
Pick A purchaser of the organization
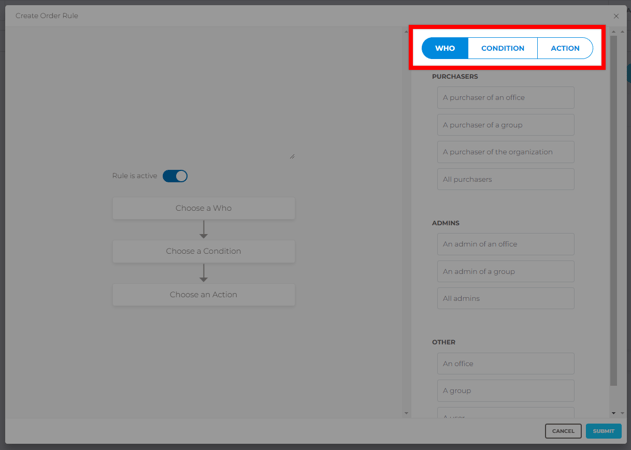tap(505, 152)
